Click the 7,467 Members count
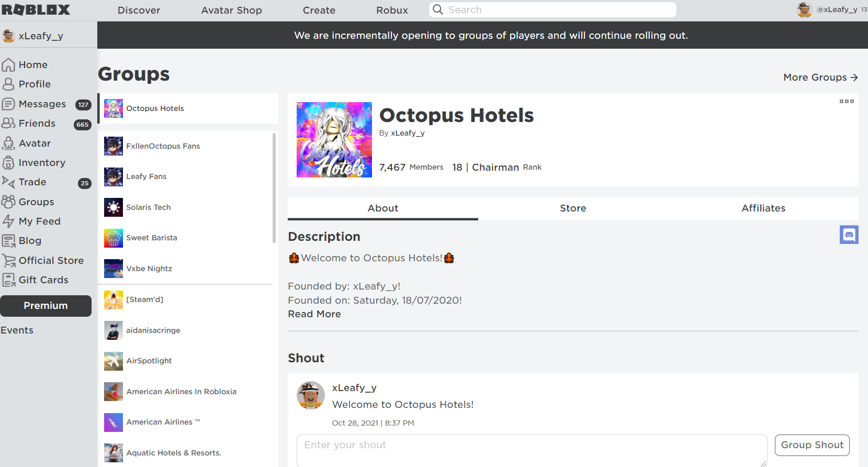868x467 pixels. coord(411,167)
